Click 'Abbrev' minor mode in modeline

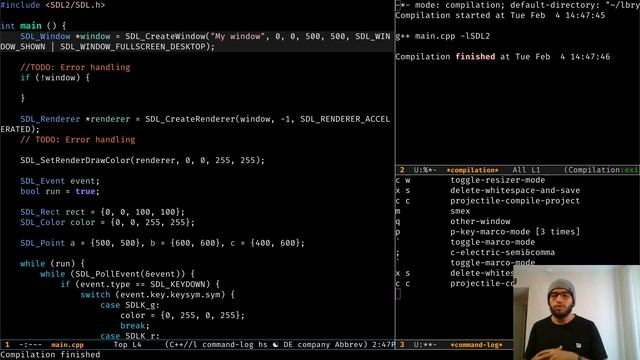351,344
